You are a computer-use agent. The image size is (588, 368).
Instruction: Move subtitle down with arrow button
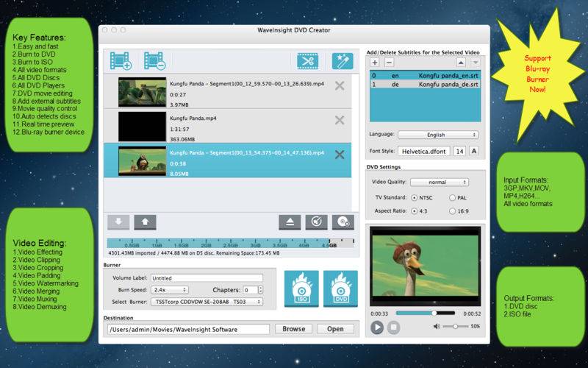475,63
